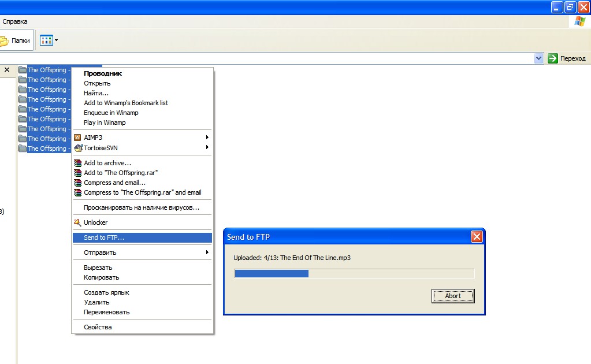Choose Копировать in context menu
The image size is (591, 364).
[143, 277]
